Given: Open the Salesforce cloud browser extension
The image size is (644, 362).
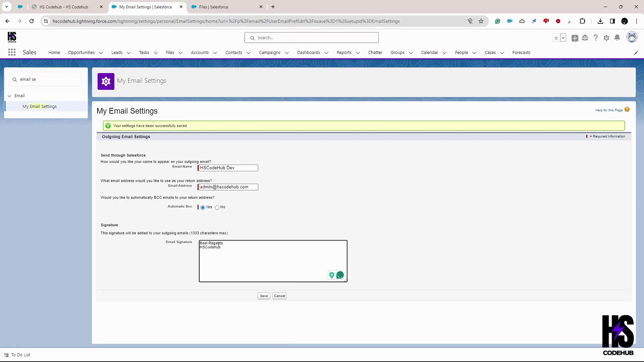Looking at the screenshot, I should (510, 21).
